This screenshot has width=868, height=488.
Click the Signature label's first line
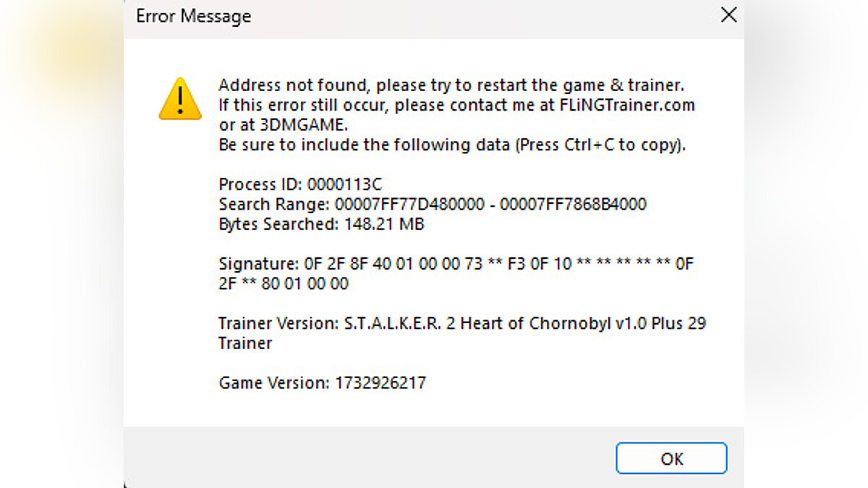pos(456,264)
